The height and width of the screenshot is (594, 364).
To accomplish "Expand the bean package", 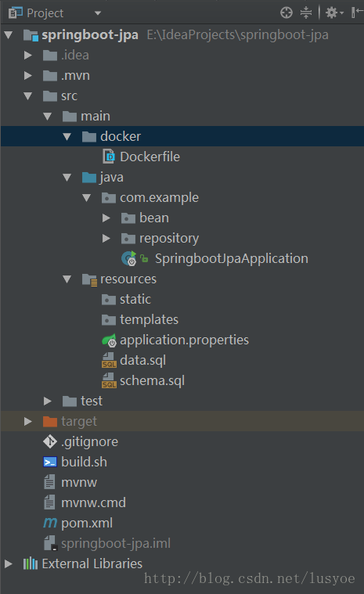I will (106, 218).
